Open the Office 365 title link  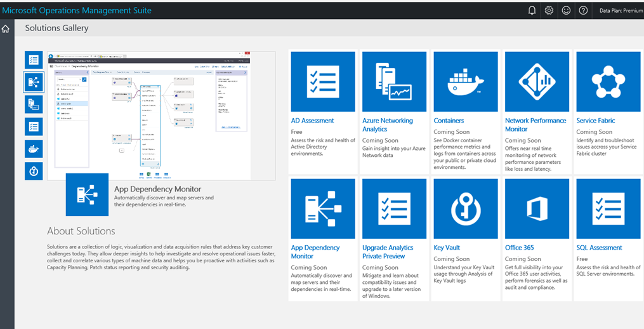coord(520,248)
